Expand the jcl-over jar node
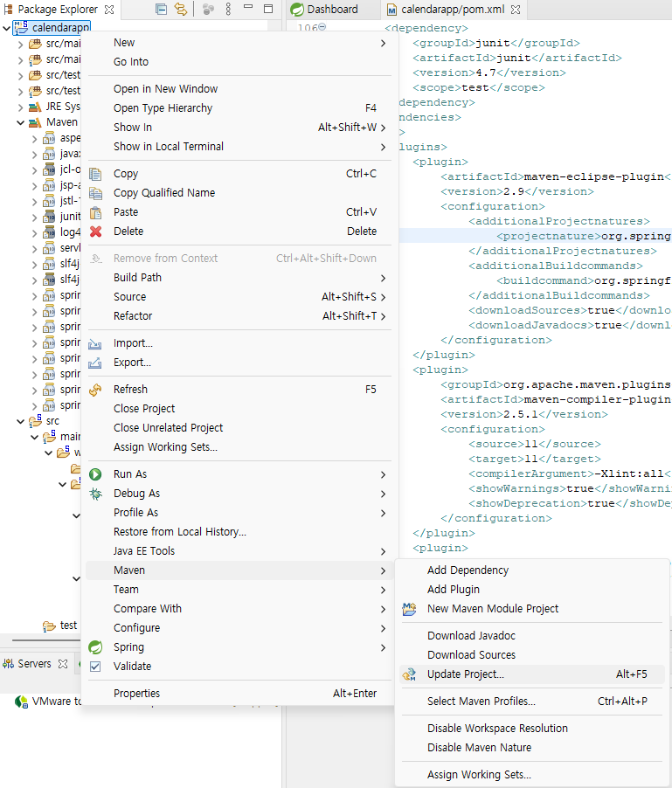The image size is (672, 788). click(x=34, y=169)
